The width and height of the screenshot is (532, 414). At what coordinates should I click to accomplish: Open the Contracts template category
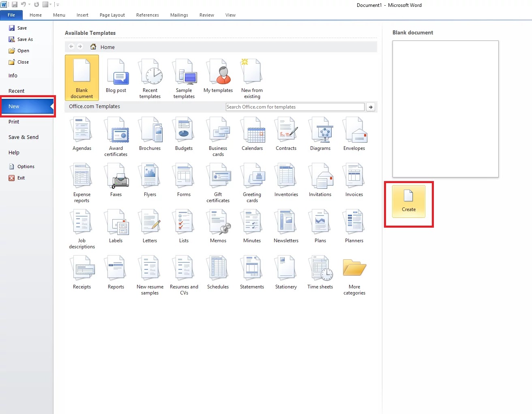point(286,134)
